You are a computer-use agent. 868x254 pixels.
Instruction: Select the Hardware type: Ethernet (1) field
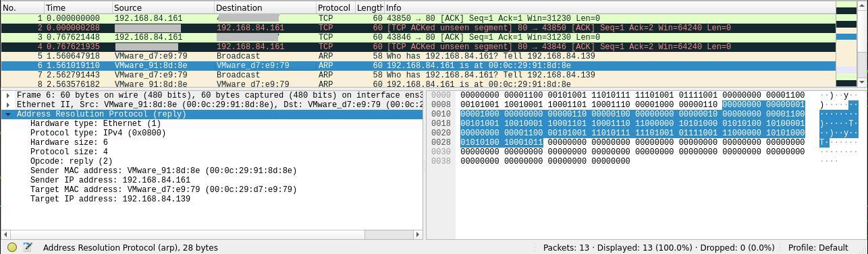tap(95, 124)
